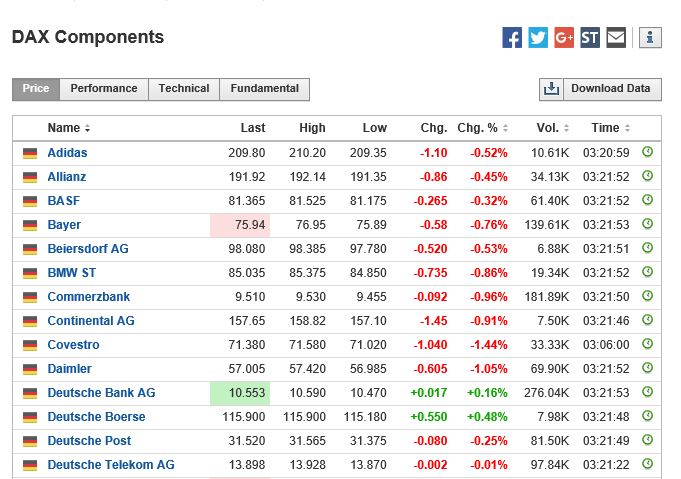Screen dimensions: 681x479
Task: Share on Twitter icon
Action: (x=538, y=38)
